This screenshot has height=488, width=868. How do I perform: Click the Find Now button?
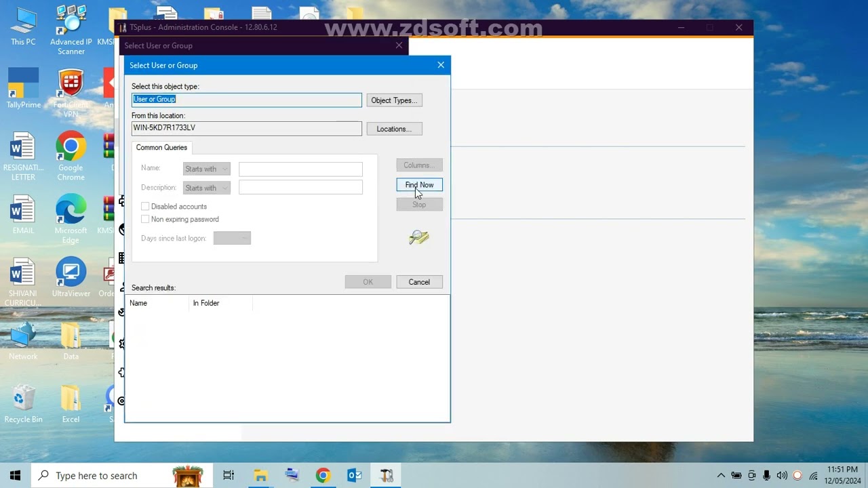pyautogui.click(x=419, y=185)
